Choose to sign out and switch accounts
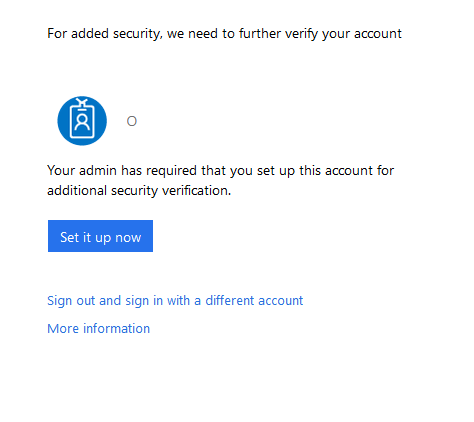Viewport: 474px width, 422px height. click(175, 301)
